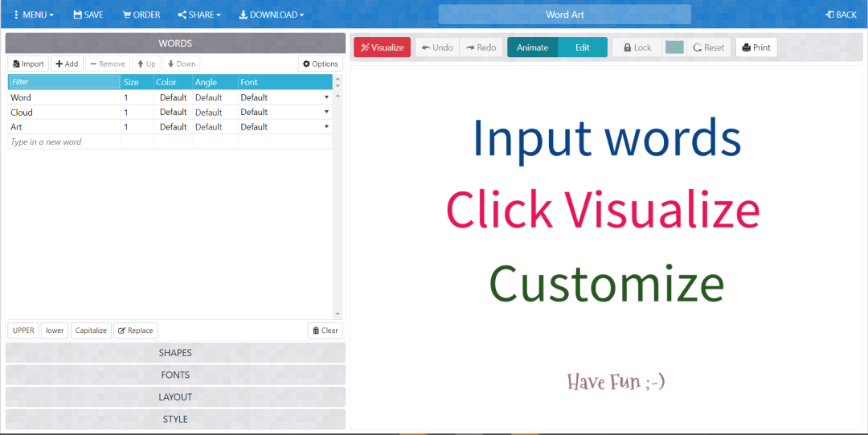Edit color Default in Word row

pyautogui.click(x=174, y=97)
